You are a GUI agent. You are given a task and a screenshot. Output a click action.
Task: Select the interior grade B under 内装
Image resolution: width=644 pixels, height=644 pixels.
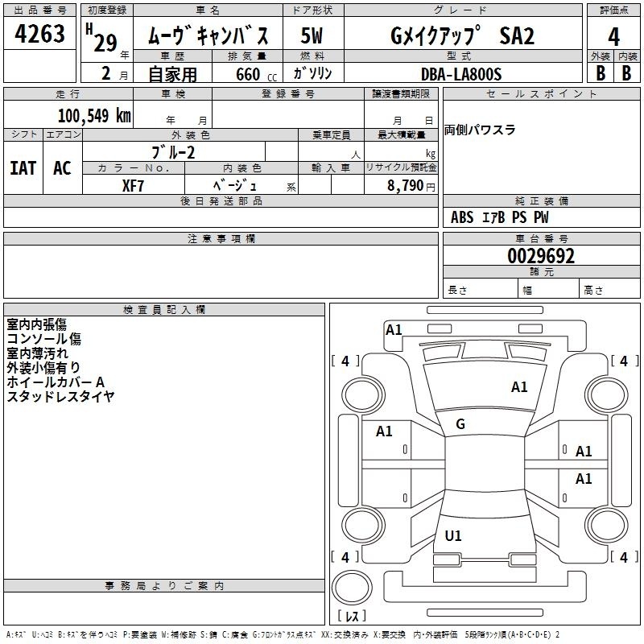[x=627, y=73]
